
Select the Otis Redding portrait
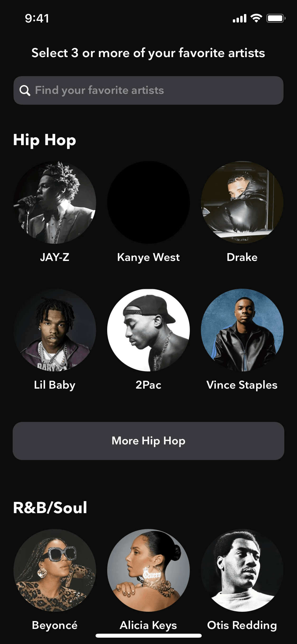(x=242, y=570)
